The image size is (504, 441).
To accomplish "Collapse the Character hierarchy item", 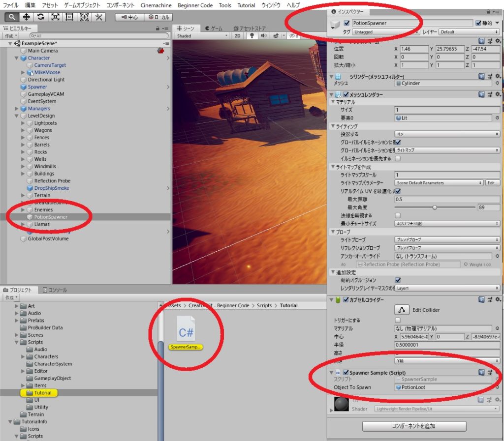I will 16,58.
